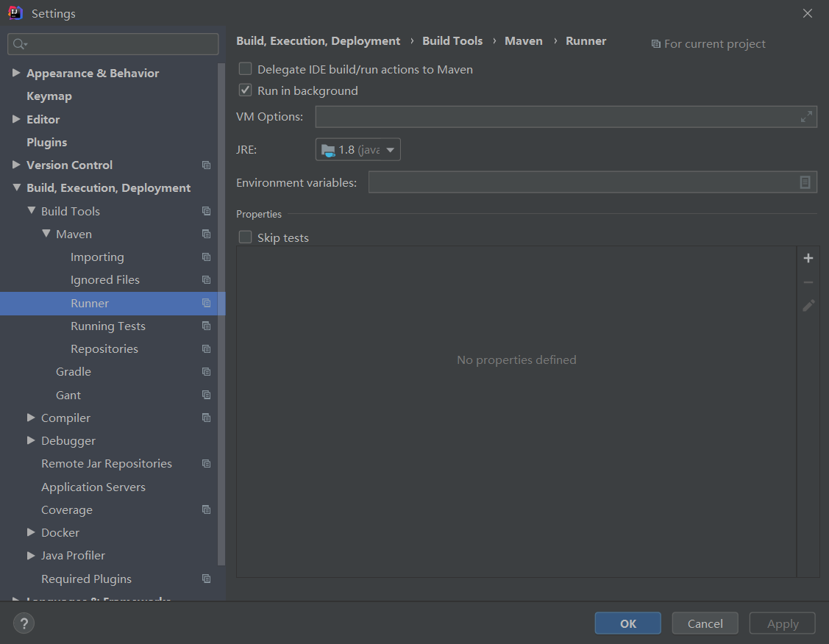Screen dimensions: 829x644
Task: Expand the Compiler node
Action: [x=31, y=418]
